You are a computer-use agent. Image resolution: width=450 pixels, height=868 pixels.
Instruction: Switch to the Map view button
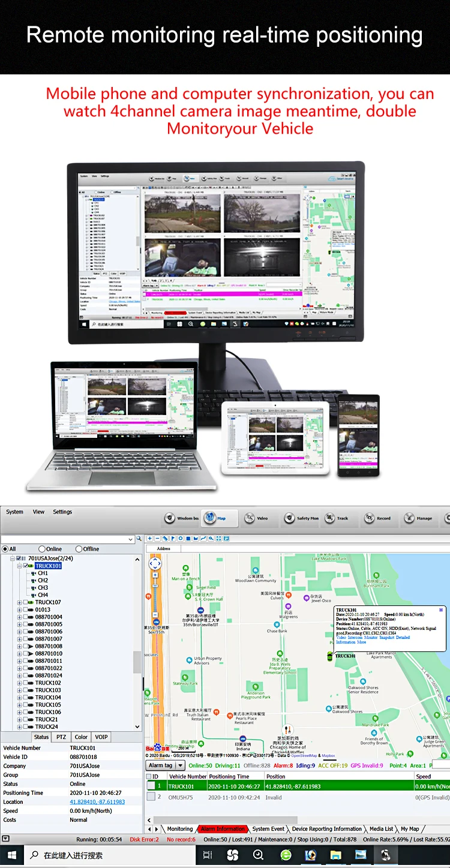[220, 518]
